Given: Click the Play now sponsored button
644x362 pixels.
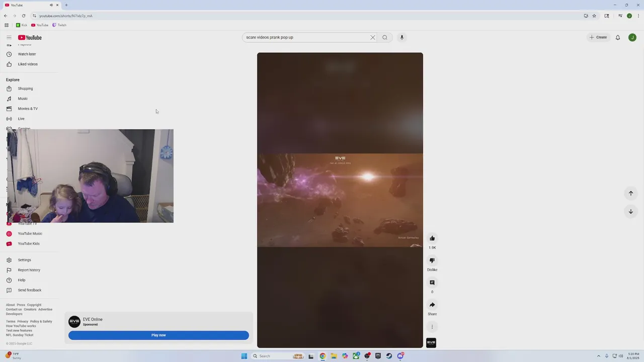Looking at the screenshot, I should pyautogui.click(x=158, y=335).
